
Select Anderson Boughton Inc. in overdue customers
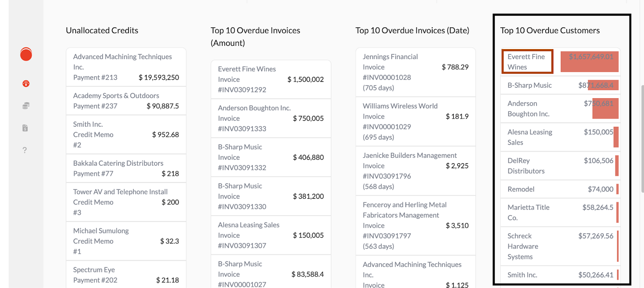click(x=560, y=109)
